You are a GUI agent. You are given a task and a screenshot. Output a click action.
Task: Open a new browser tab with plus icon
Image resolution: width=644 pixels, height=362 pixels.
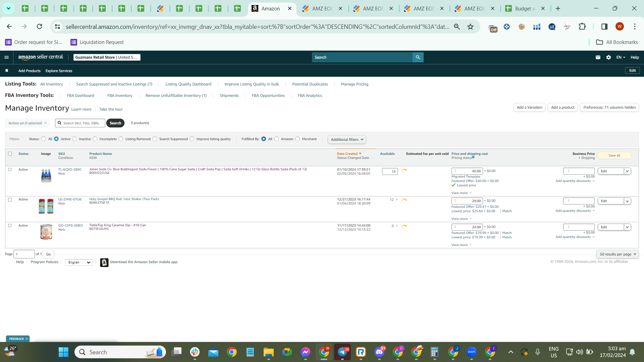coord(558,8)
